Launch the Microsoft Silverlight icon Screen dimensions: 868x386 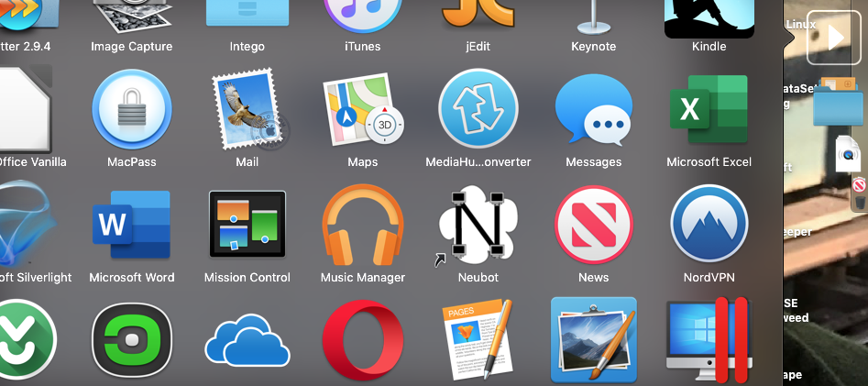point(27,225)
